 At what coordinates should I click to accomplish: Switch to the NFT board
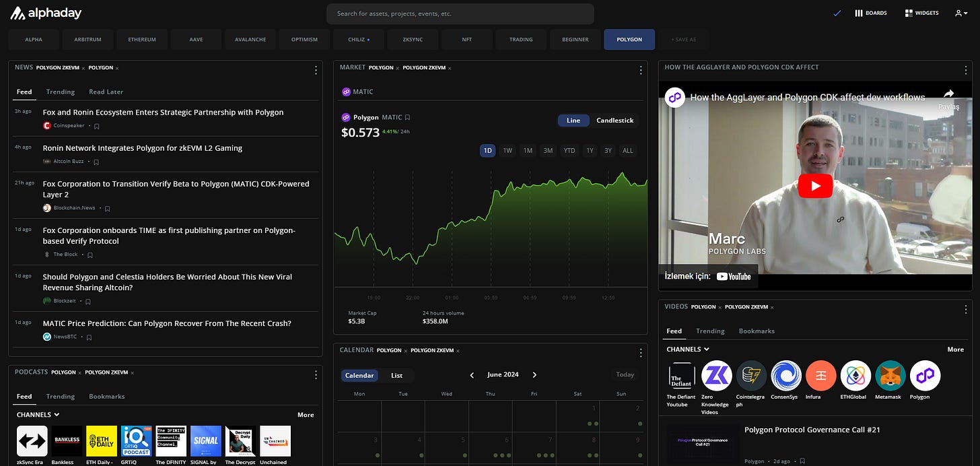(x=467, y=40)
